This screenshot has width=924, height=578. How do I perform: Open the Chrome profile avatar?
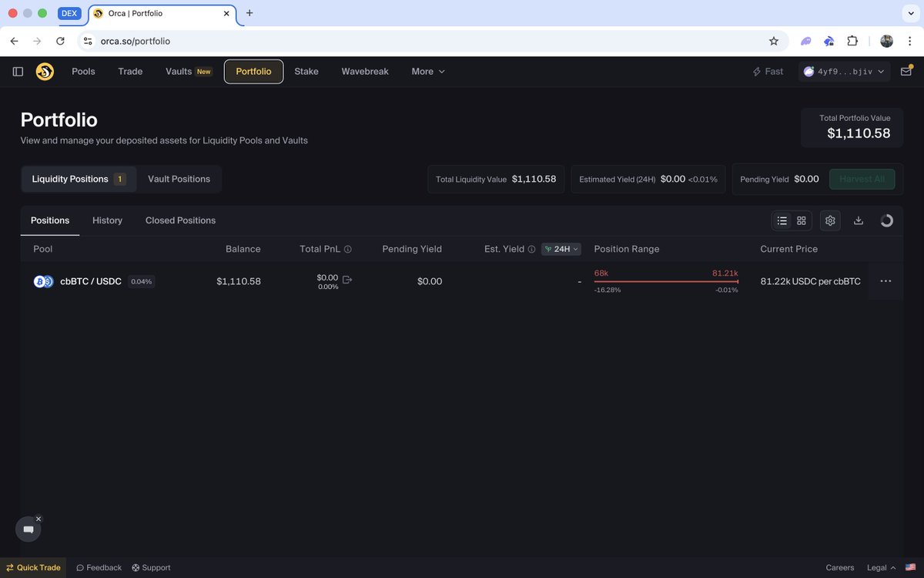click(886, 41)
